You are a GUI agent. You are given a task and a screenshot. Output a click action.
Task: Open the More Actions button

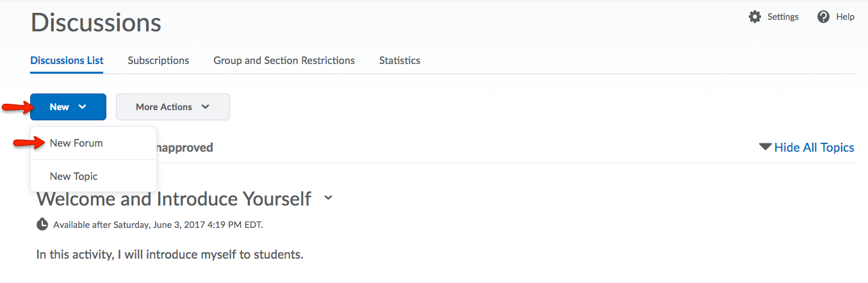[x=173, y=107]
